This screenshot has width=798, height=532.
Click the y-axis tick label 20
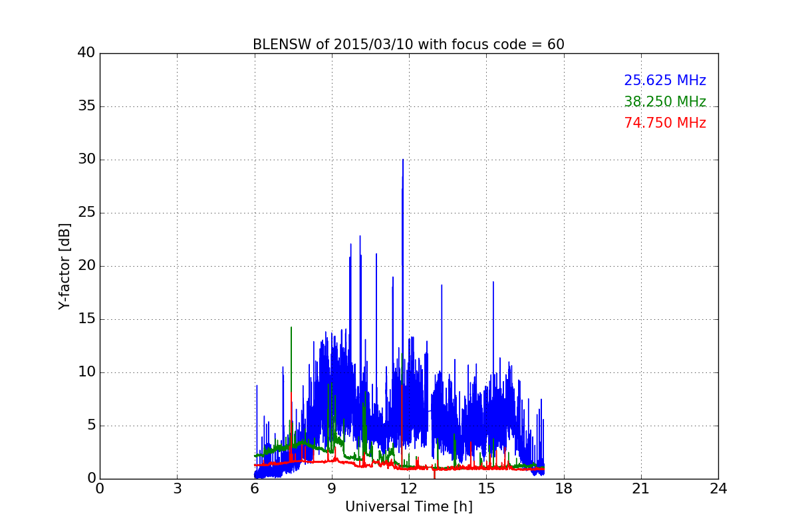(x=86, y=265)
